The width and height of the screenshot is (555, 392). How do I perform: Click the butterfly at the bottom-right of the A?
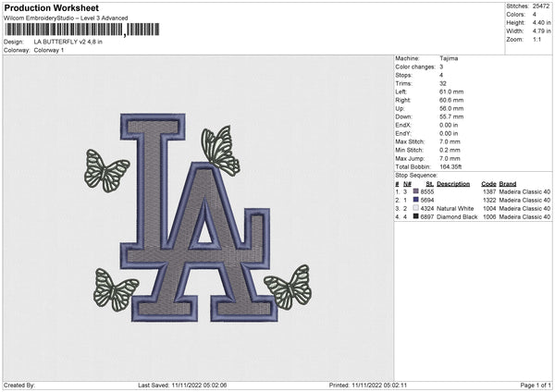click(289, 288)
